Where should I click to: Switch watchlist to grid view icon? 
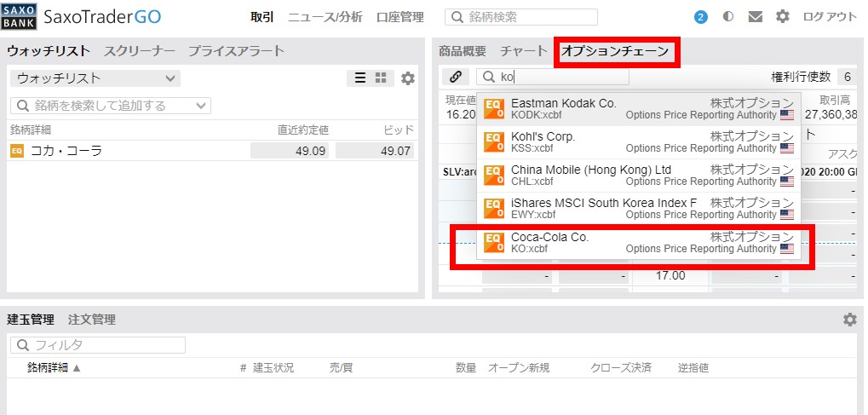click(x=381, y=78)
